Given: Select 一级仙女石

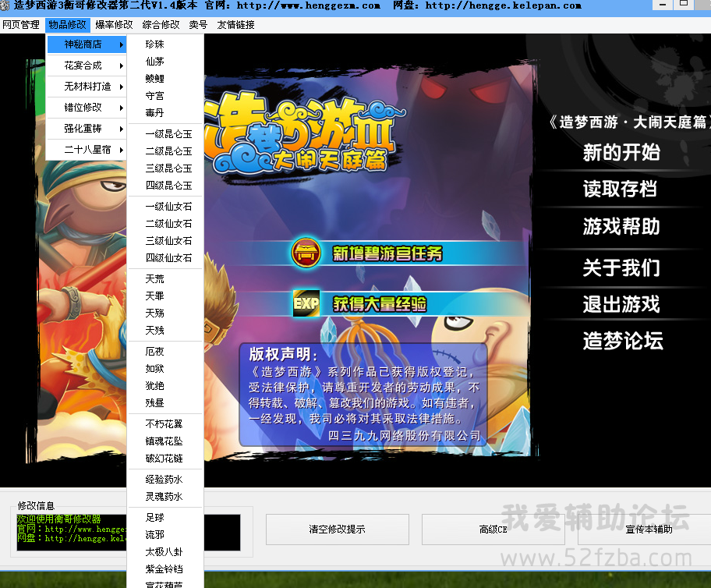Looking at the screenshot, I should tap(165, 207).
